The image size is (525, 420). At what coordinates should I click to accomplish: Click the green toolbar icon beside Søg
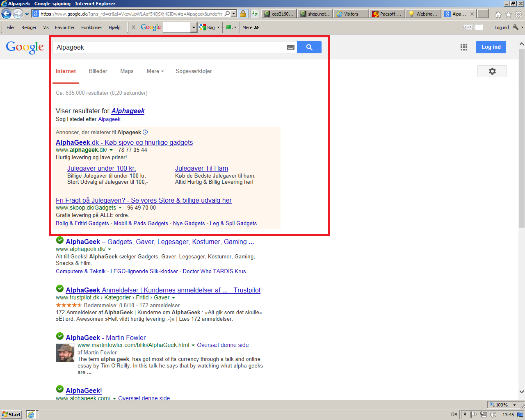(x=229, y=27)
